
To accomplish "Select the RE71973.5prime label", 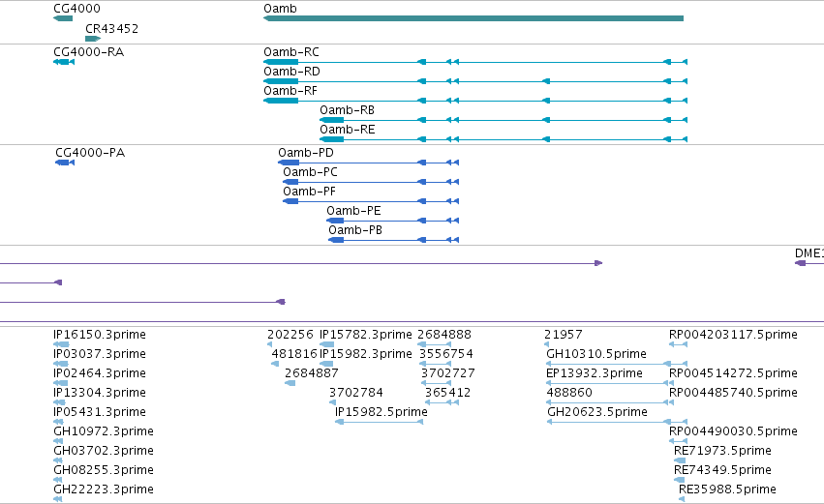I will coord(722,451).
